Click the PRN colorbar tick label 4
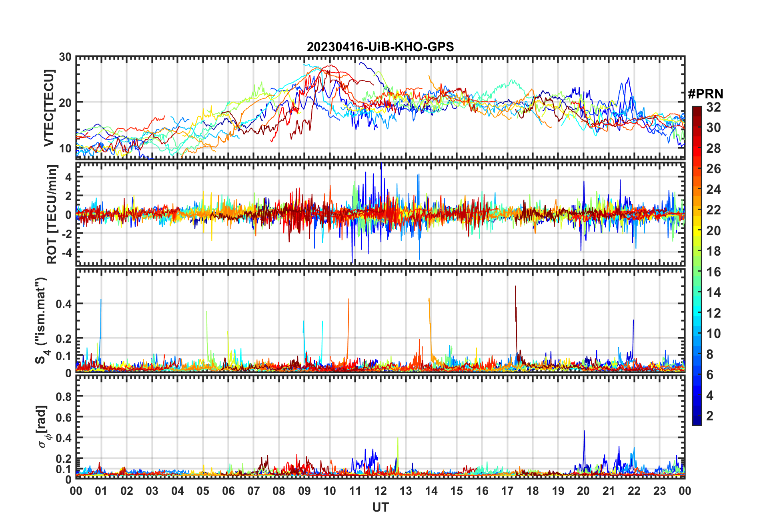This screenshot has width=761, height=532. click(x=710, y=396)
